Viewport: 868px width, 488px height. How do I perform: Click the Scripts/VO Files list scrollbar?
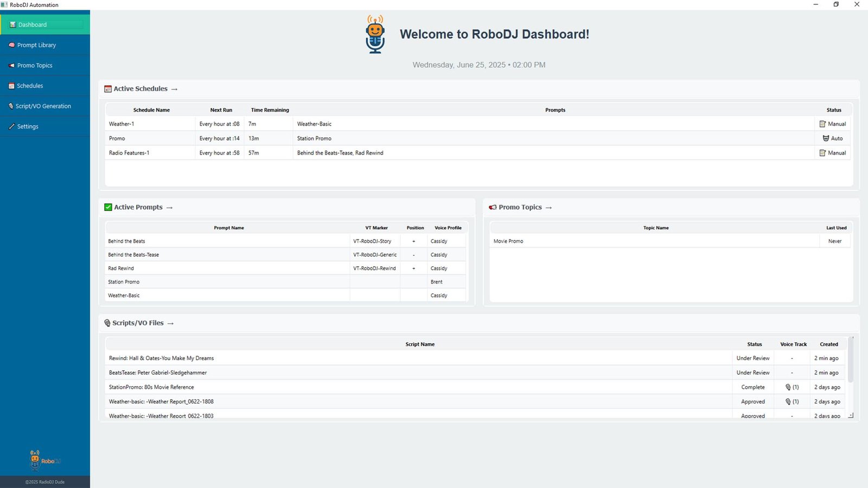tap(851, 361)
